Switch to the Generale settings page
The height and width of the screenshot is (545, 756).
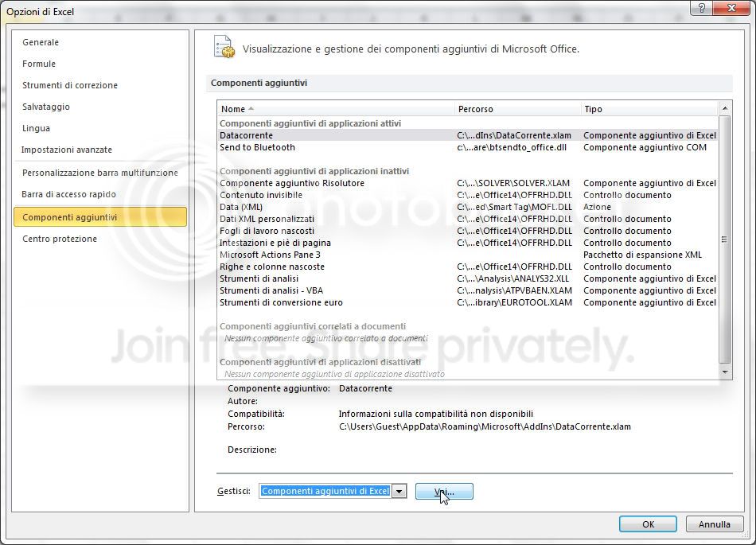(41, 42)
